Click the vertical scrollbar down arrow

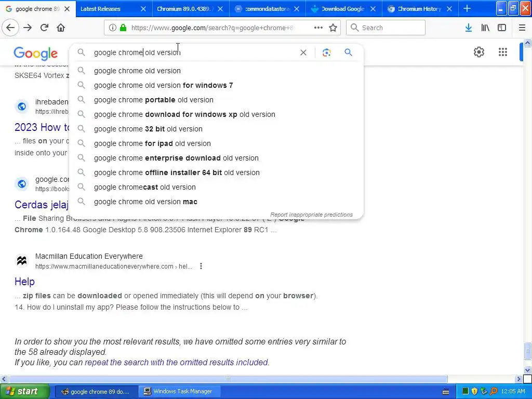tap(527, 370)
